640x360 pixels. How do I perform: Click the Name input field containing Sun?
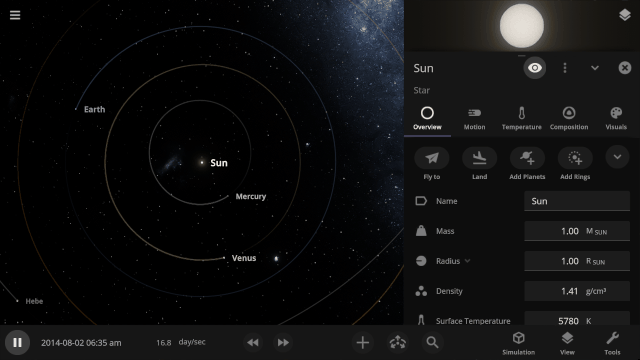[577, 201]
